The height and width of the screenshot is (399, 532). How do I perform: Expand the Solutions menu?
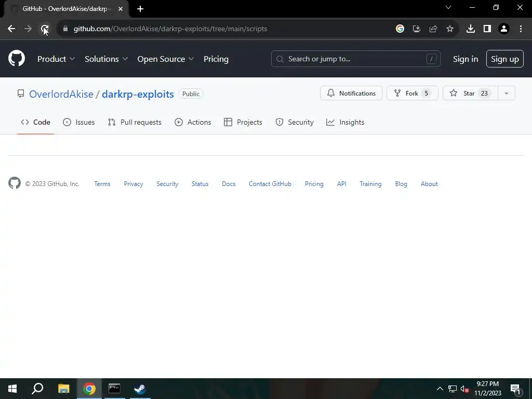(106, 59)
